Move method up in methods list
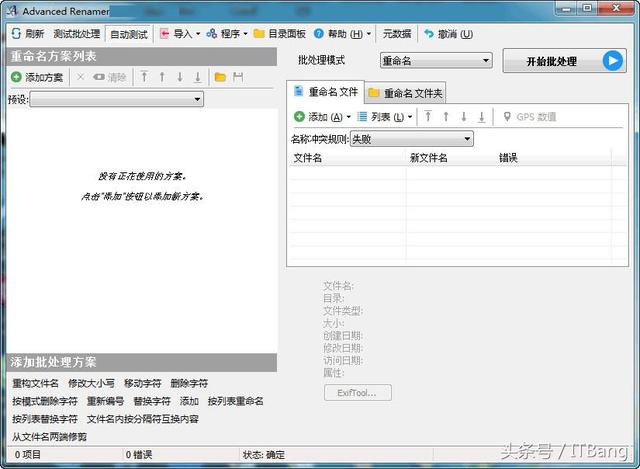Image resolution: width=640 pixels, height=469 pixels. (162, 76)
